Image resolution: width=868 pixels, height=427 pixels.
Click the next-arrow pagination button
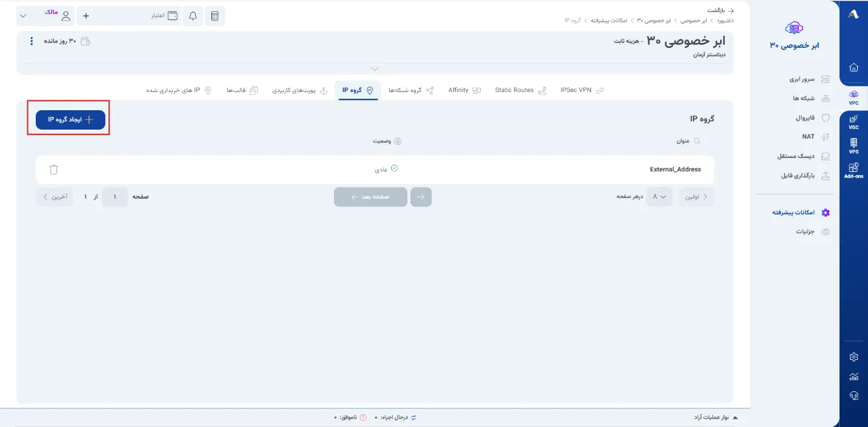[421, 197]
